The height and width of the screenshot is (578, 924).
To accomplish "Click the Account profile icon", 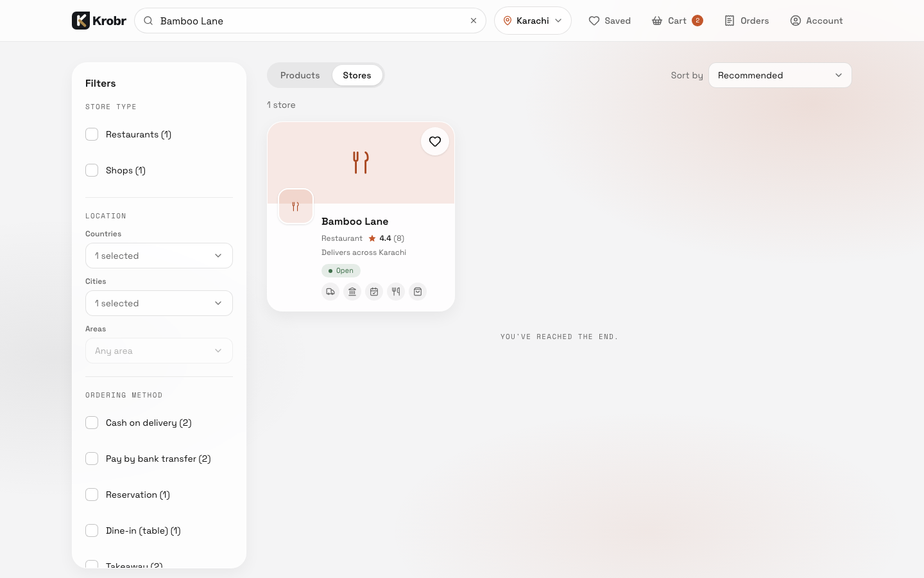I will click(796, 21).
